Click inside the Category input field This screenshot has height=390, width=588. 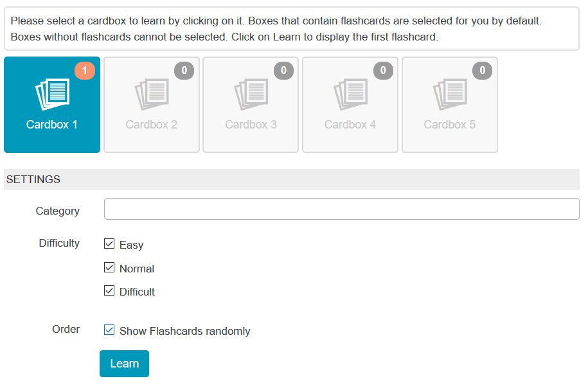coord(341,209)
